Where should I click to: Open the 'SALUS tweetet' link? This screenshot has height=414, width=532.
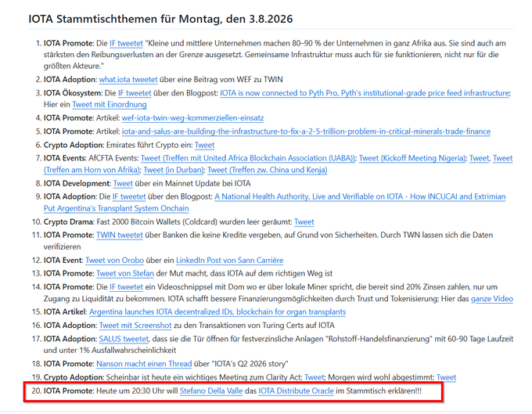[x=124, y=339]
